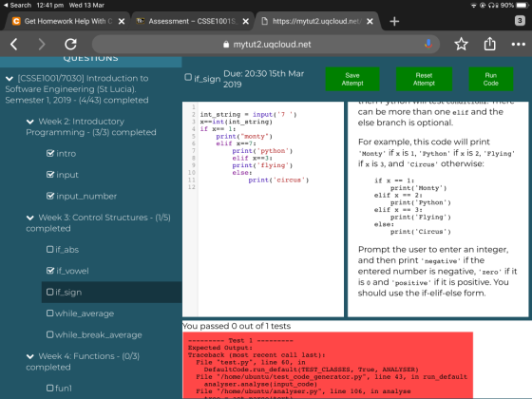This screenshot has height=399, width=532.
Task: Tap the browser forward arrow
Action: click(x=42, y=44)
